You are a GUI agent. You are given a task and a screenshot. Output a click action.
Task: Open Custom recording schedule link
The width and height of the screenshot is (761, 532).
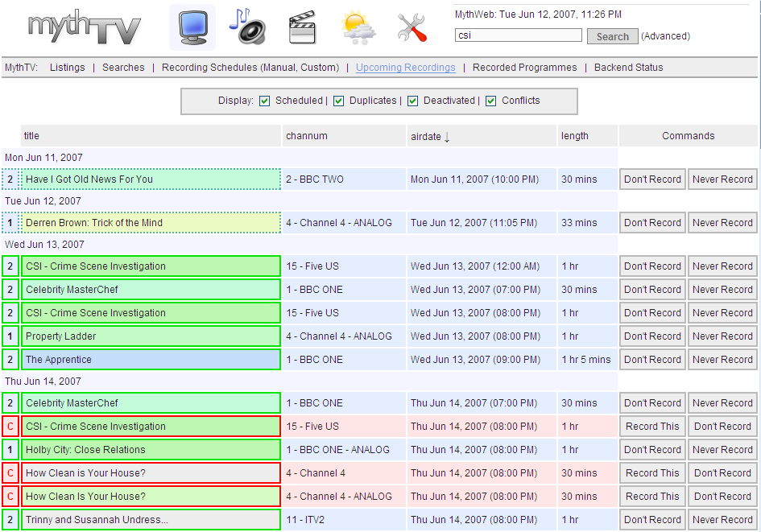(318, 68)
